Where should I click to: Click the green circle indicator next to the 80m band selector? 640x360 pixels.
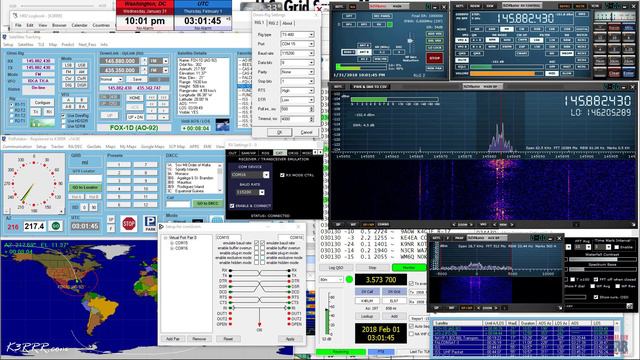click(x=349, y=280)
